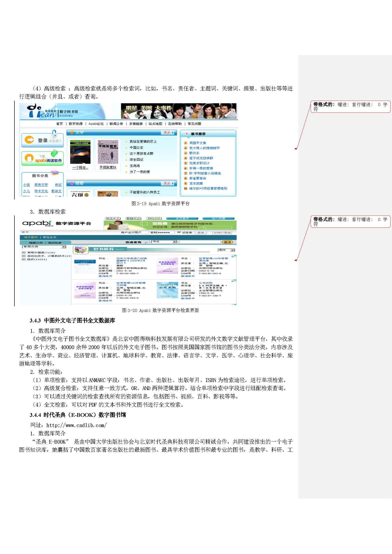Image resolution: width=392 pixels, height=554 pixels.
Task: Expand the 经济(19251) tree node
Action: point(24,259)
